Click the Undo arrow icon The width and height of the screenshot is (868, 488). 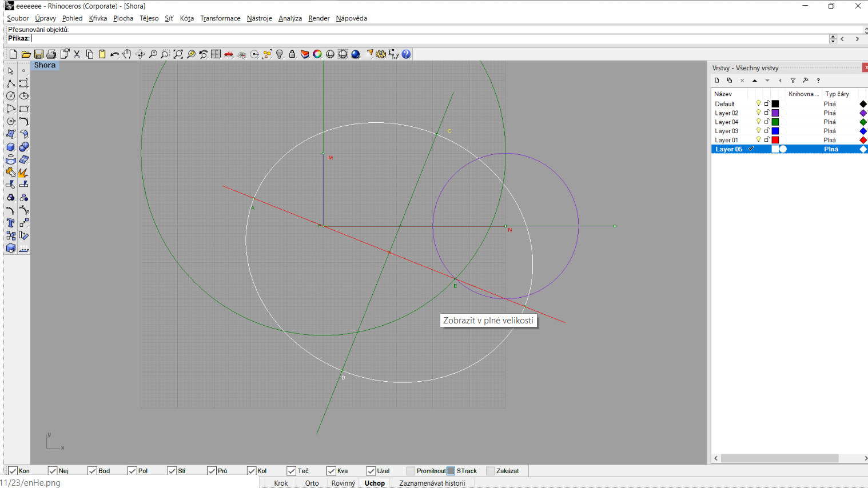pos(114,54)
